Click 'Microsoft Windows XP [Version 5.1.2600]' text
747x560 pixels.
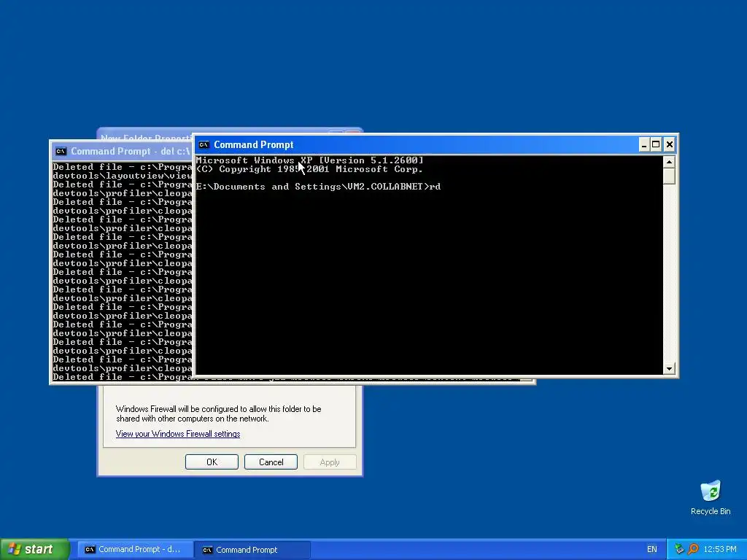pos(309,160)
